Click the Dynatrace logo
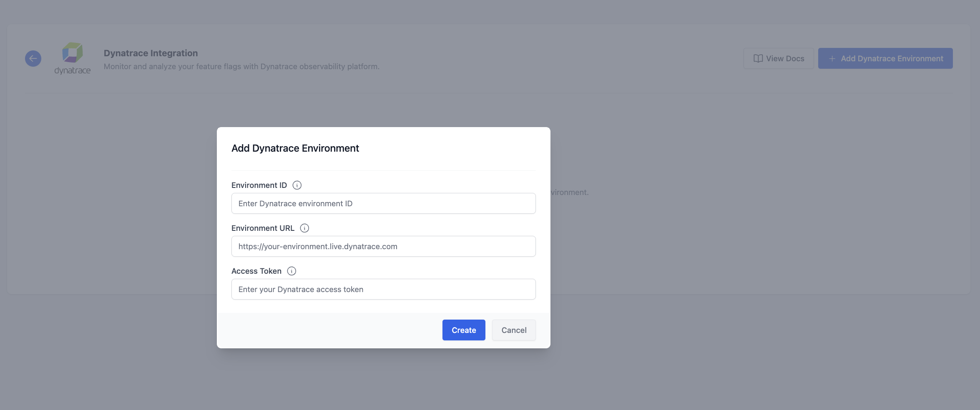The width and height of the screenshot is (980, 410). pyautogui.click(x=73, y=58)
